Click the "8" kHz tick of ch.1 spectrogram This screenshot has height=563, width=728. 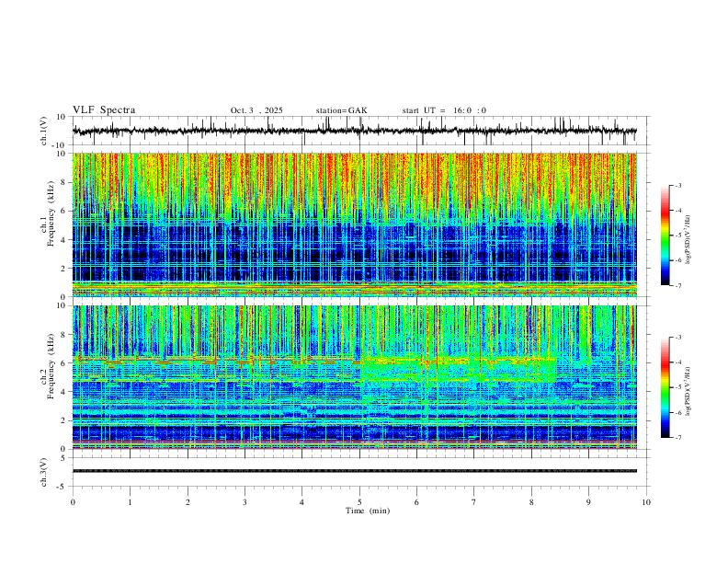[x=64, y=182]
